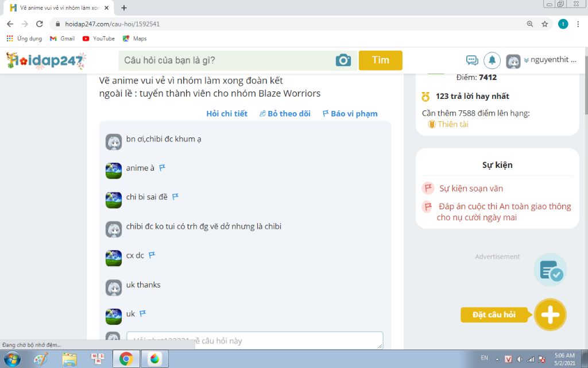Reload the page with the refresh icon
Viewport: 588px width, 368px height.
point(40,24)
